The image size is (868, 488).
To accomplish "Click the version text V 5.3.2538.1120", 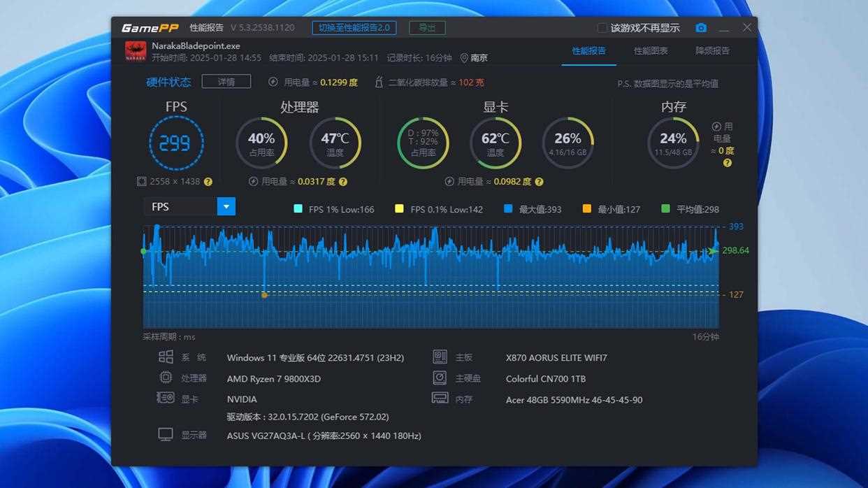I will click(263, 28).
